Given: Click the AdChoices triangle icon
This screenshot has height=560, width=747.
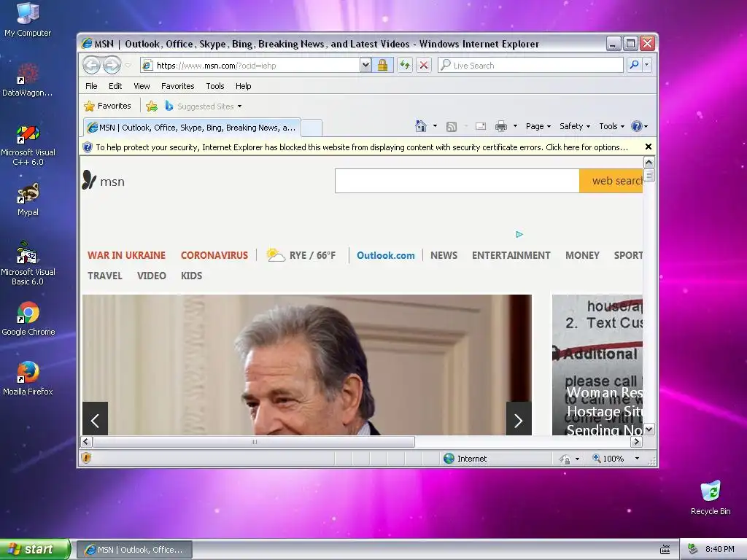Looking at the screenshot, I should tap(519, 234).
